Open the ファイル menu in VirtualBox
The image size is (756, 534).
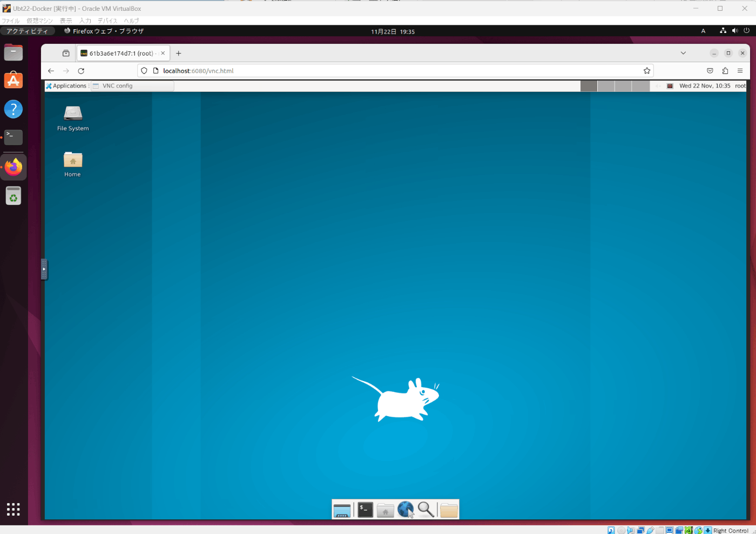coord(11,21)
